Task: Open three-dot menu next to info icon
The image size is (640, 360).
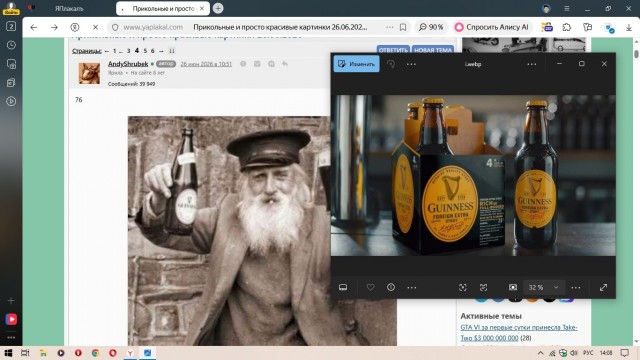Action: [411, 288]
